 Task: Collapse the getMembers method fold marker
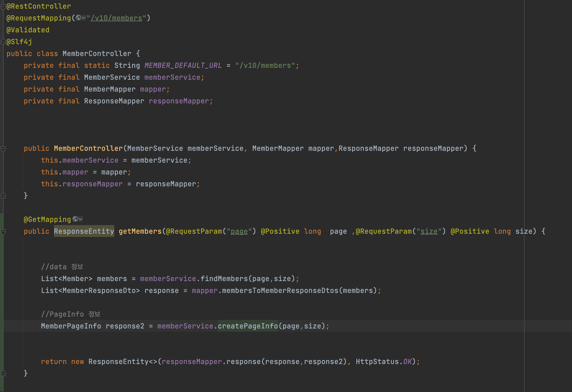[3, 232]
